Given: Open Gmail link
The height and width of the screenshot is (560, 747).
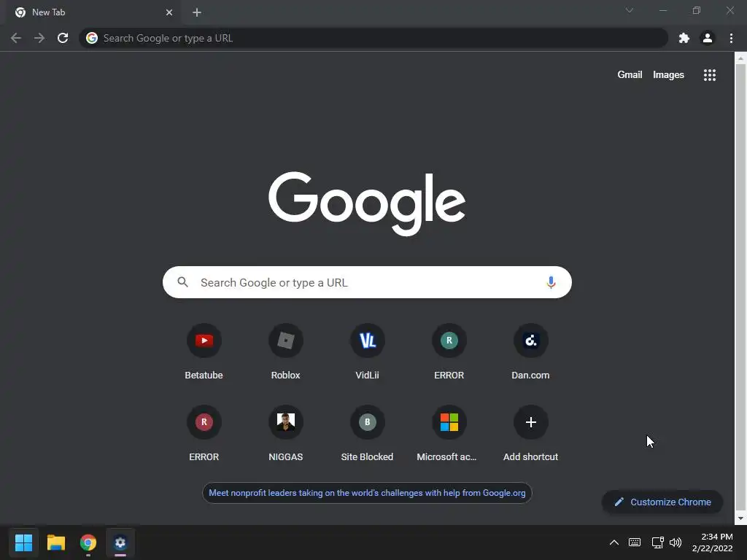Looking at the screenshot, I should click(x=630, y=75).
